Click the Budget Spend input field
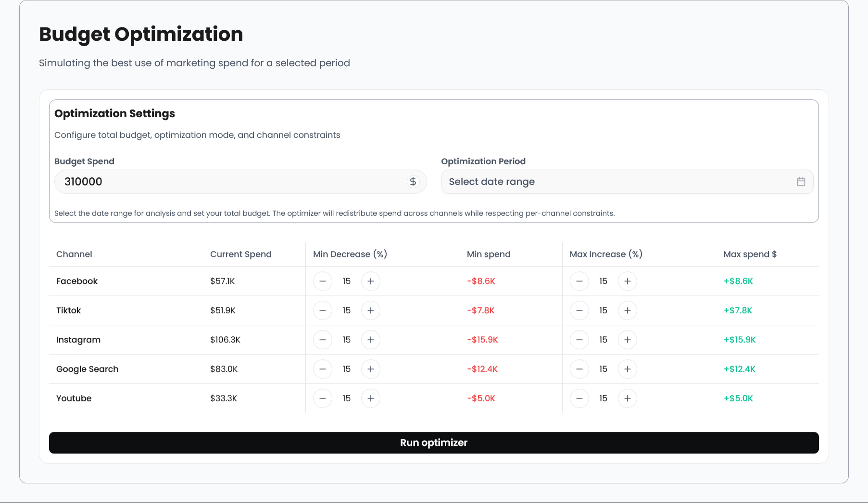 pos(231,182)
